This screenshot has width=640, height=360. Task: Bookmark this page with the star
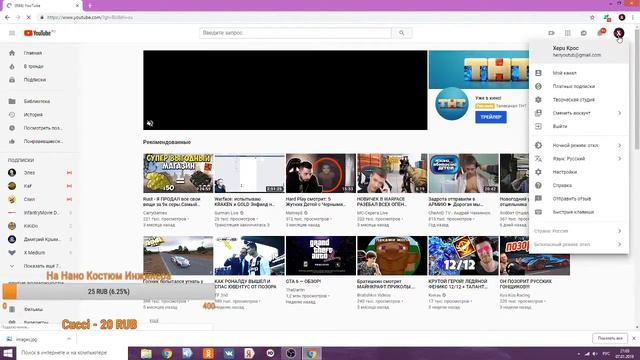(592, 18)
